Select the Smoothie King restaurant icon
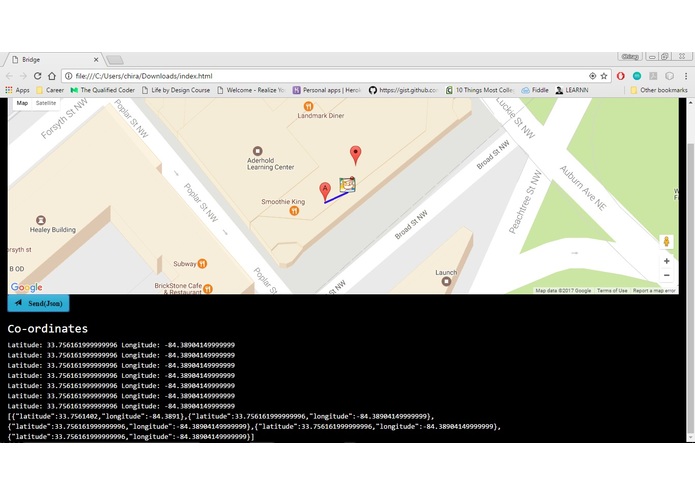 (x=294, y=211)
